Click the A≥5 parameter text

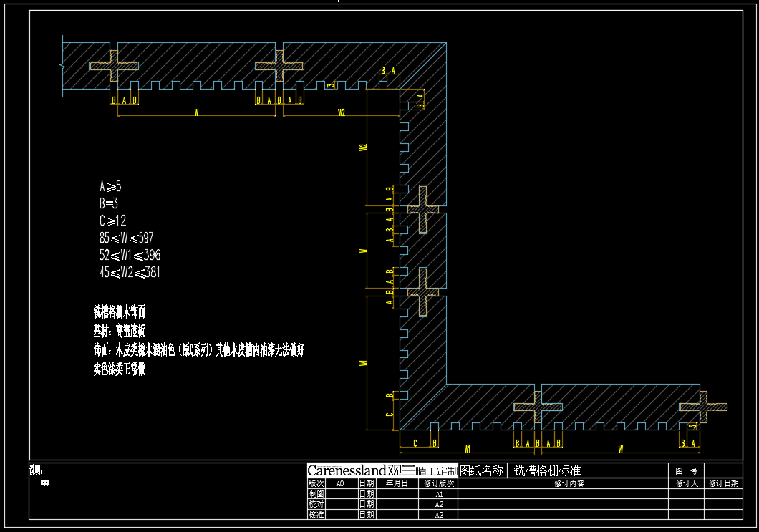[110, 187]
